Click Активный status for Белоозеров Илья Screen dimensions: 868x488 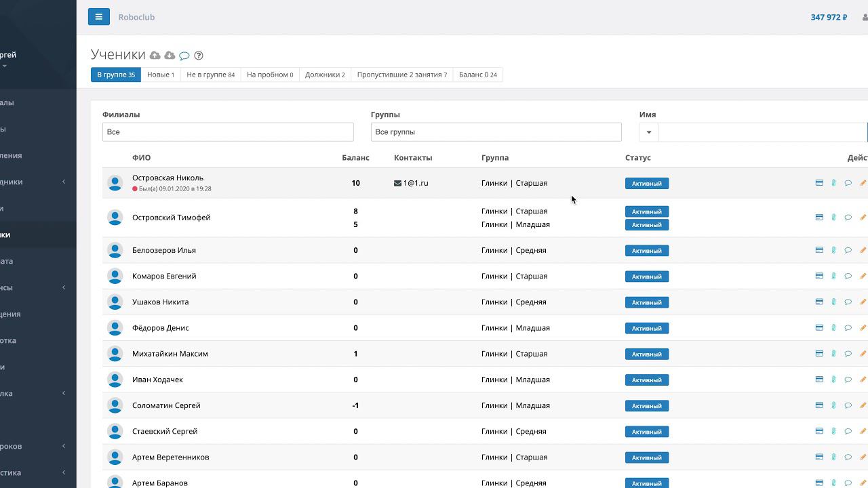(x=647, y=251)
